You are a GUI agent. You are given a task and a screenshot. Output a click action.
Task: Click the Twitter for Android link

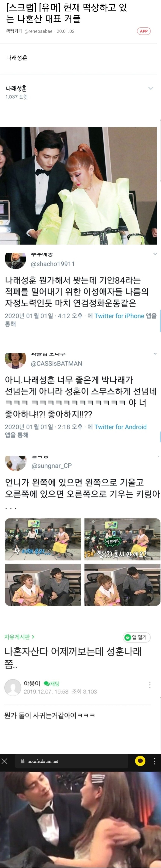pos(121,427)
